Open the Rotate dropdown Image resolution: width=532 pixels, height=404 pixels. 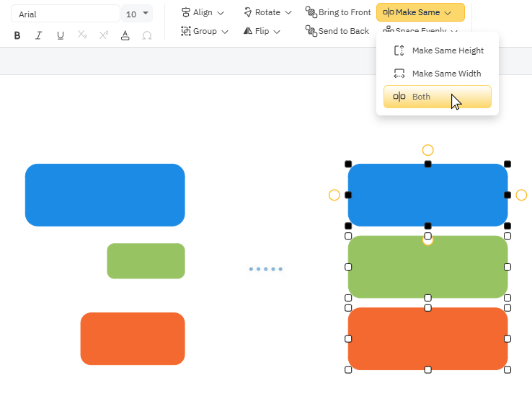click(267, 12)
